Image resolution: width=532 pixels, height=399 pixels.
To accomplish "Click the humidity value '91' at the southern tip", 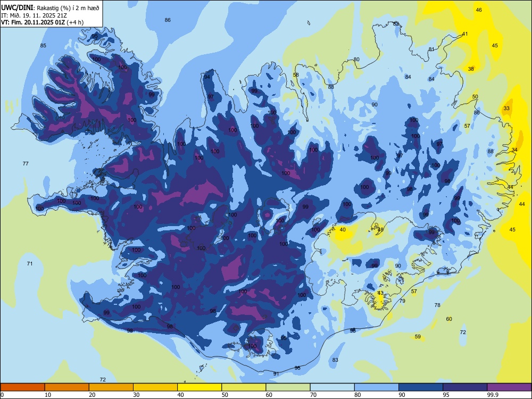I will coord(276,374).
